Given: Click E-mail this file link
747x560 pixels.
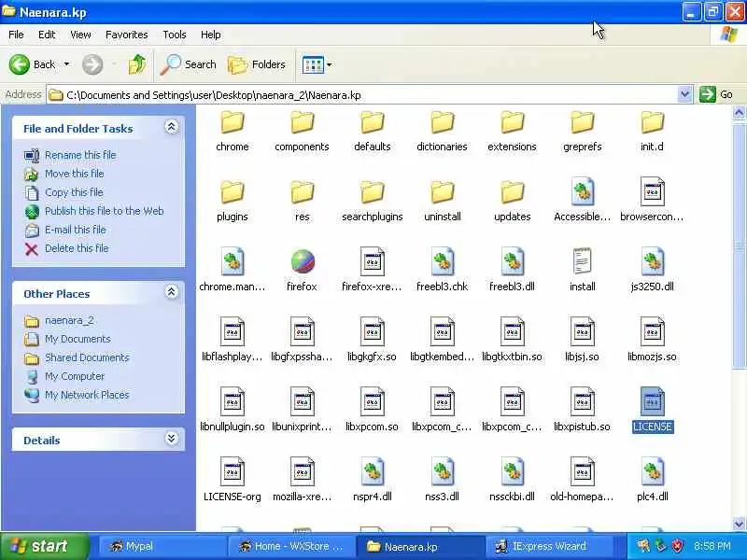Looking at the screenshot, I should [76, 230].
